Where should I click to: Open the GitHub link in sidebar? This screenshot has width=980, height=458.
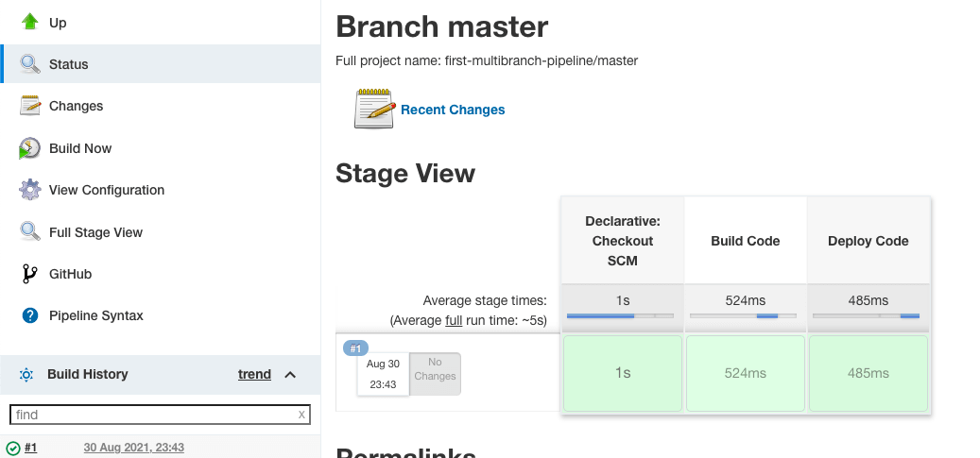click(71, 274)
